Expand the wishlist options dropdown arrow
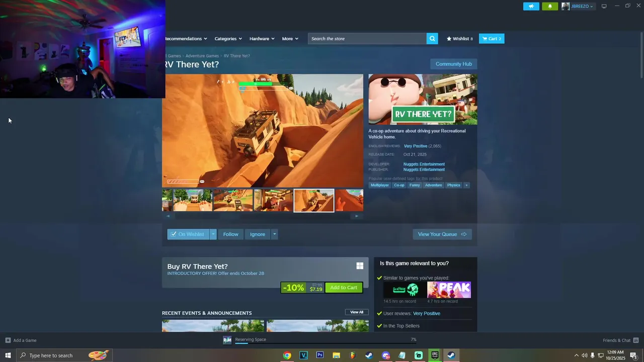 pos(213,234)
